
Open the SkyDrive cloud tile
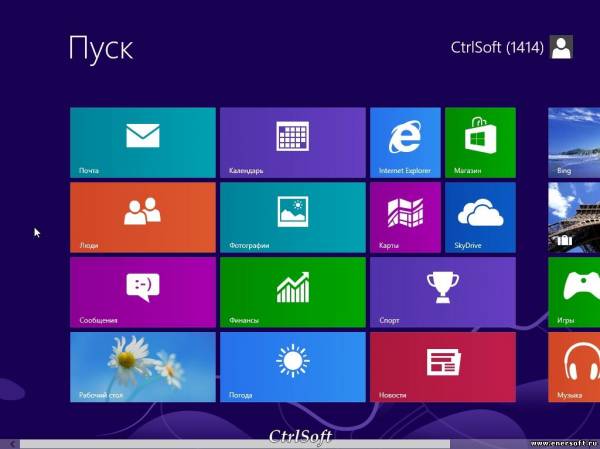[480, 217]
